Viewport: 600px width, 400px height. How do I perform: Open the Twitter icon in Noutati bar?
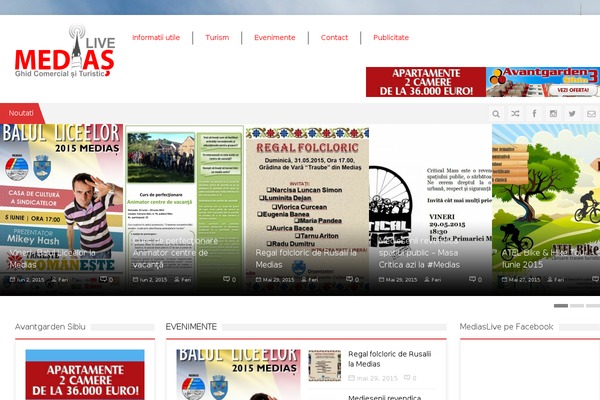pyautogui.click(x=572, y=114)
